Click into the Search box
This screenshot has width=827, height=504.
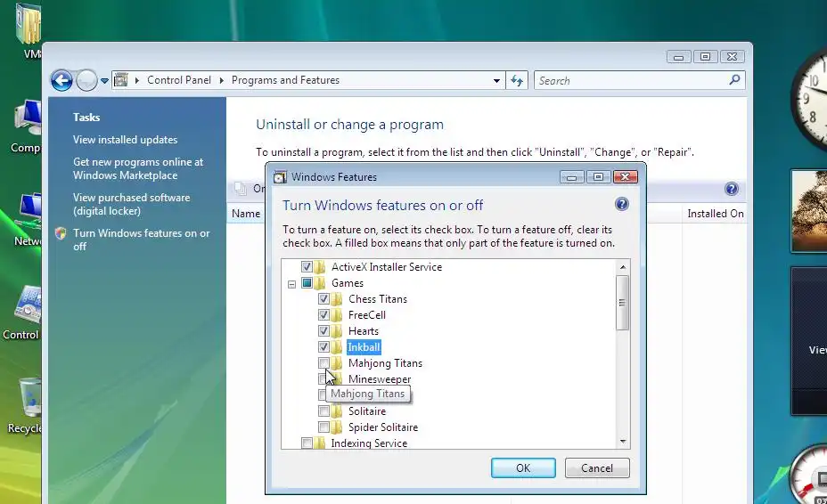point(630,81)
